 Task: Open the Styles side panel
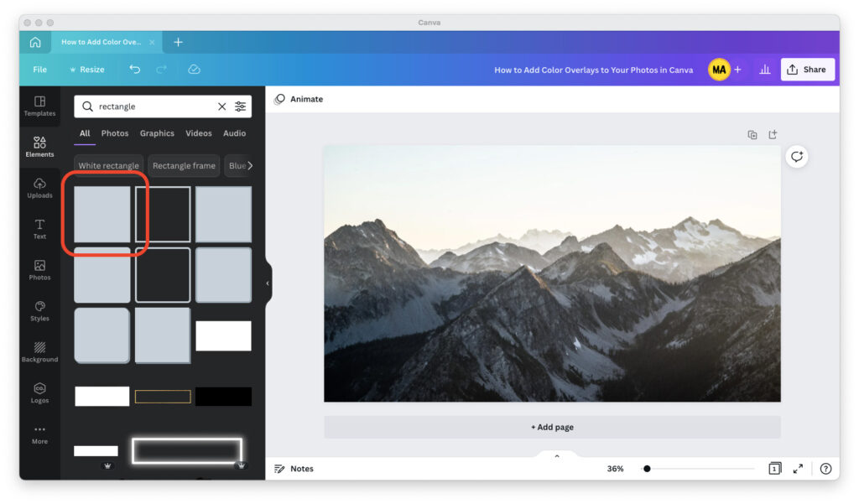(x=39, y=310)
